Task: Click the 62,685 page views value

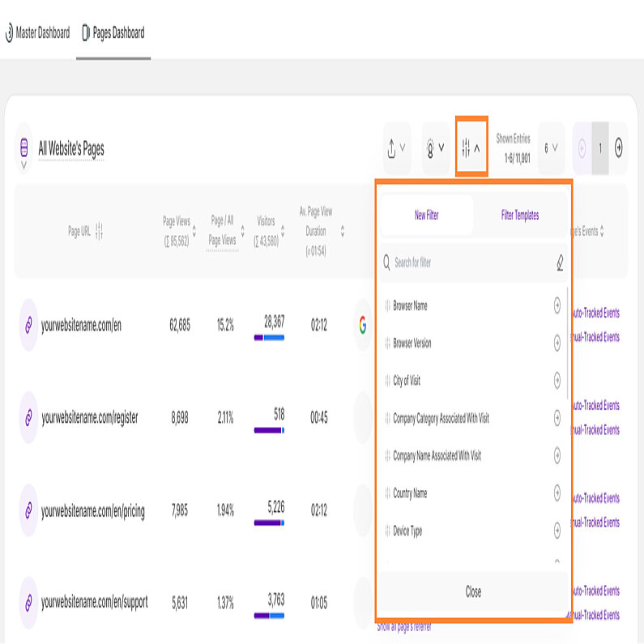Action: (180, 326)
